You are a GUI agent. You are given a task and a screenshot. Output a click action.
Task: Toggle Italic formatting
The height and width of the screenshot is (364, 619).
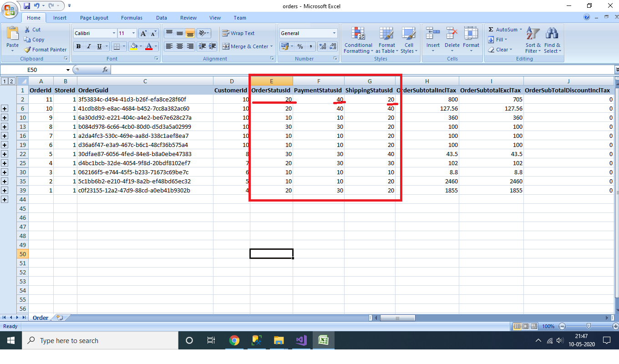88,46
